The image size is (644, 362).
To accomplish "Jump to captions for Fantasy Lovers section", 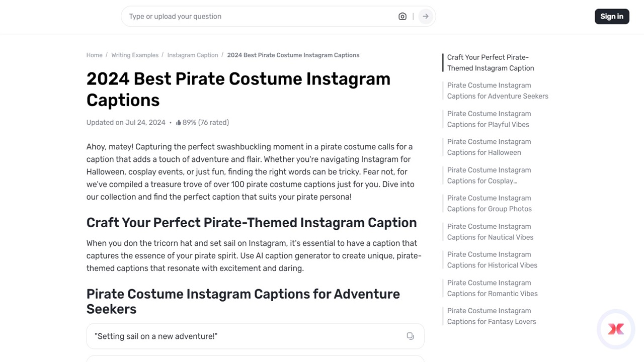I will [x=492, y=316].
